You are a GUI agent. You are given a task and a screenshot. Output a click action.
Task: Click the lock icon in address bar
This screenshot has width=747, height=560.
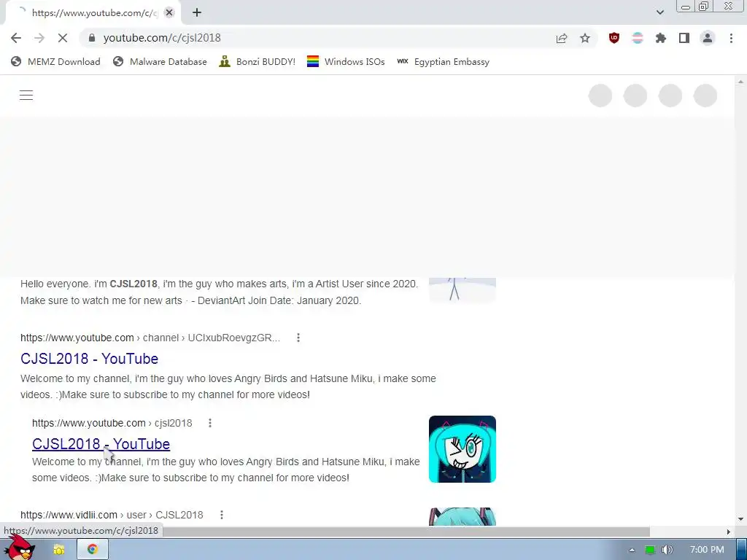92,38
